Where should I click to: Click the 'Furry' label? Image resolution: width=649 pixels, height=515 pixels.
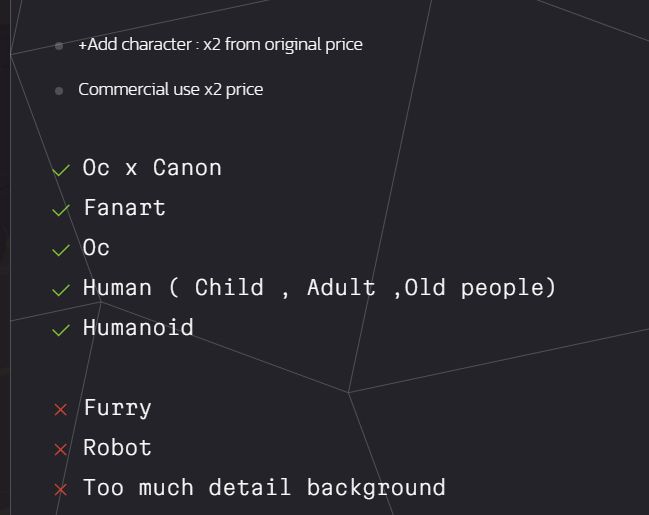coord(118,408)
